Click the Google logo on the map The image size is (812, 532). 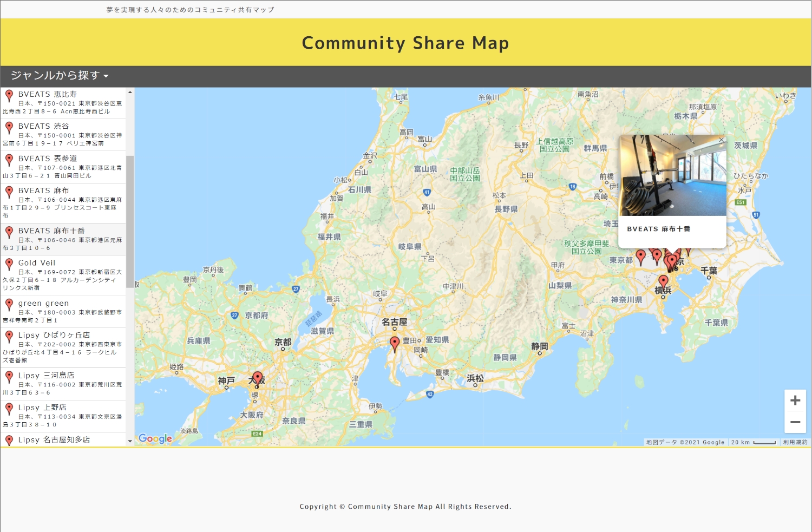pyautogui.click(x=155, y=439)
